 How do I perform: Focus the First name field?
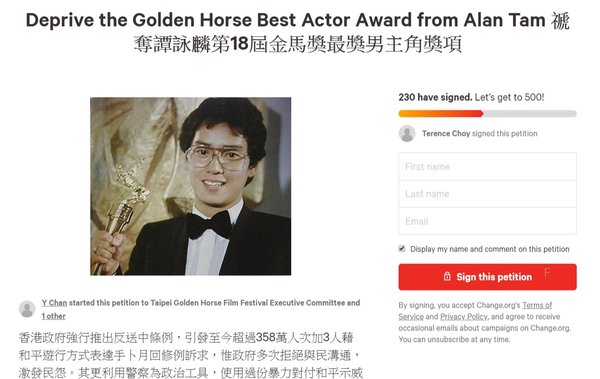(x=488, y=167)
